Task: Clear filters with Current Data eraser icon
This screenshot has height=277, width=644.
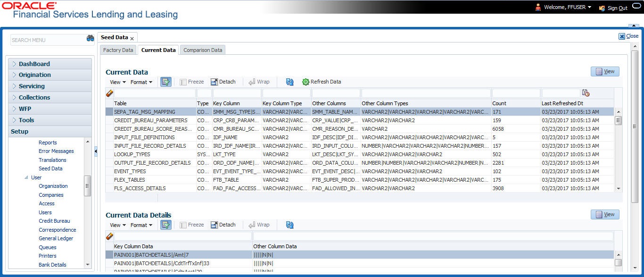Action: click(109, 93)
